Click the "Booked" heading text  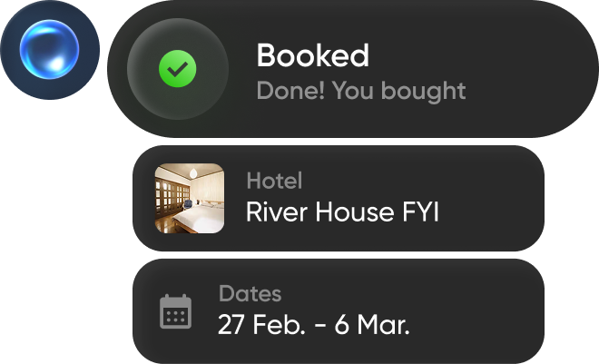point(312,55)
